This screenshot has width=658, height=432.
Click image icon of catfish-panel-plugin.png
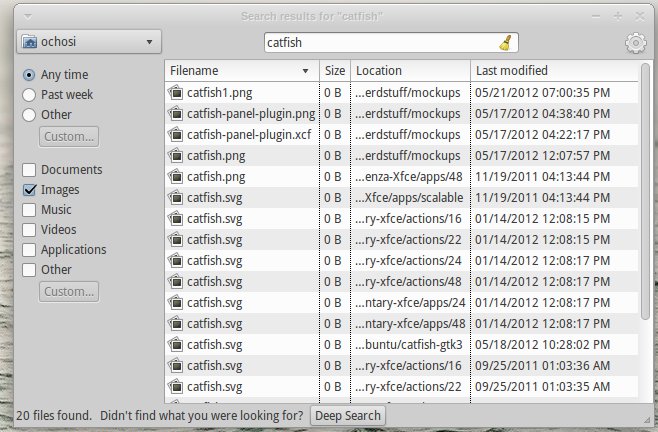coord(176,113)
